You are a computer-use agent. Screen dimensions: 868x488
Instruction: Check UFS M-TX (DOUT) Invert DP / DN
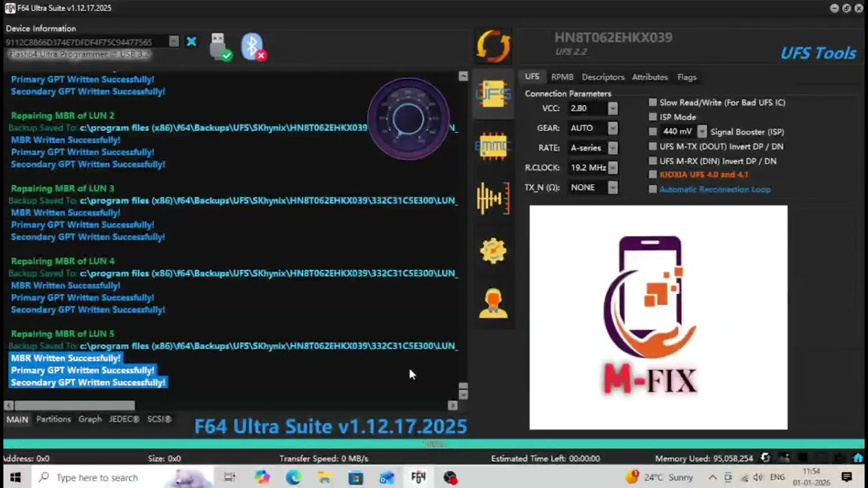(x=653, y=146)
